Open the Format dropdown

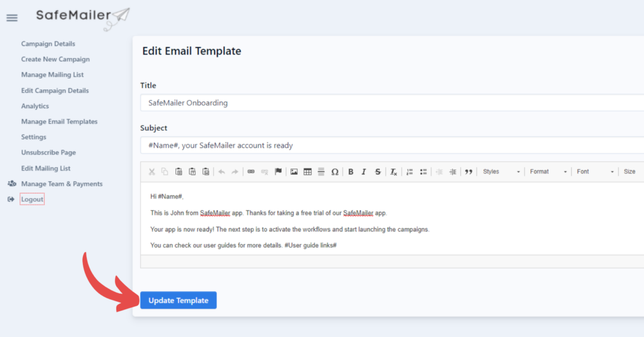point(548,172)
